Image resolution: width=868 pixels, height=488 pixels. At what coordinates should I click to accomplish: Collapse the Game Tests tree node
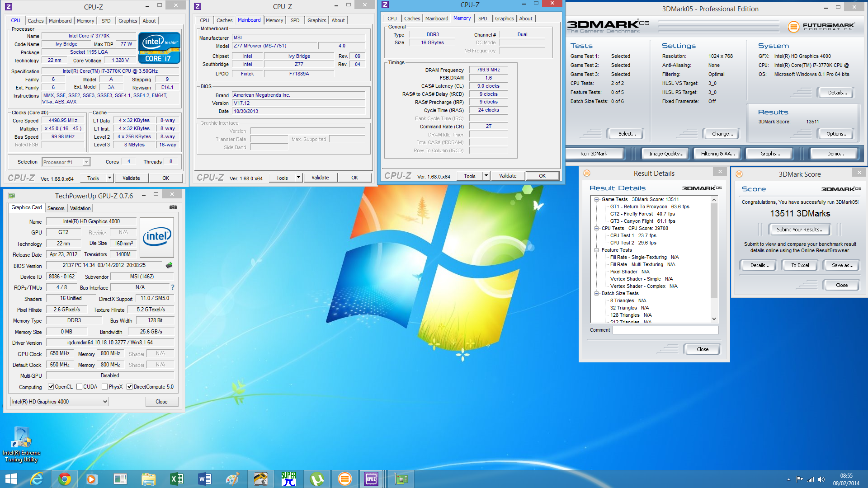(x=597, y=199)
